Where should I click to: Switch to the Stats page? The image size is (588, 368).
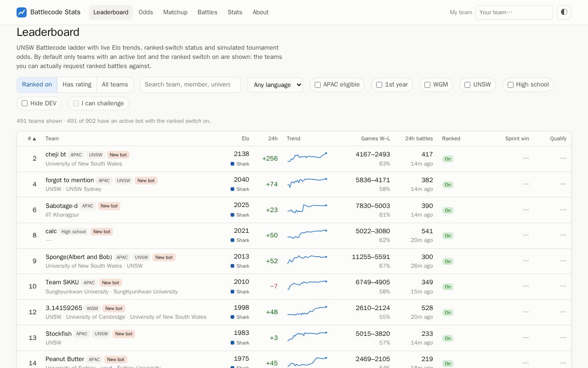(x=235, y=12)
